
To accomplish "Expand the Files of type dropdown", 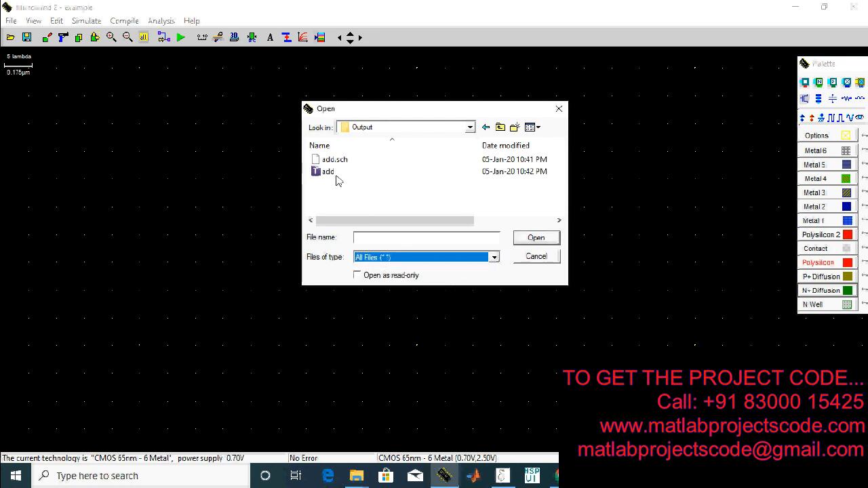I will pyautogui.click(x=494, y=257).
